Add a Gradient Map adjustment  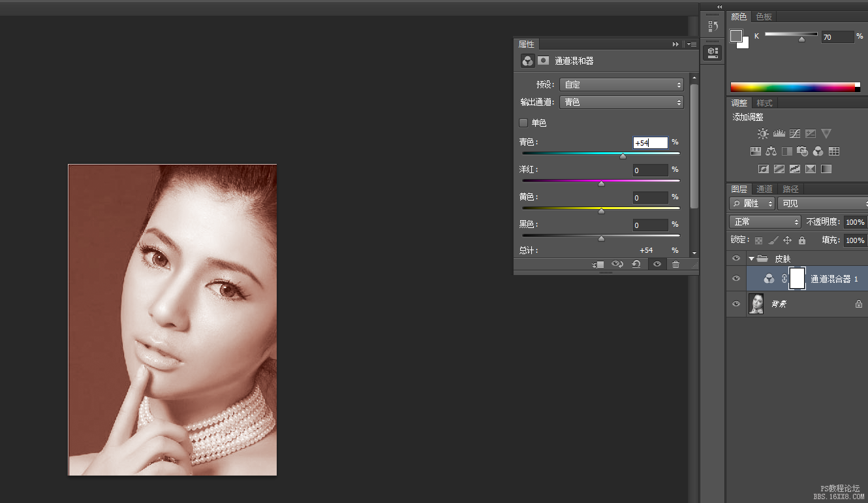[x=826, y=169]
